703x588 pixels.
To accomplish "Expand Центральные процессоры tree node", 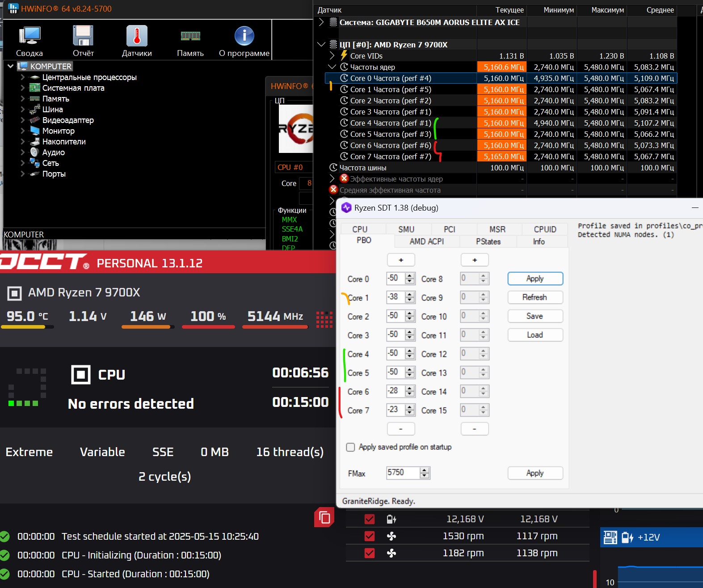I will (22, 77).
